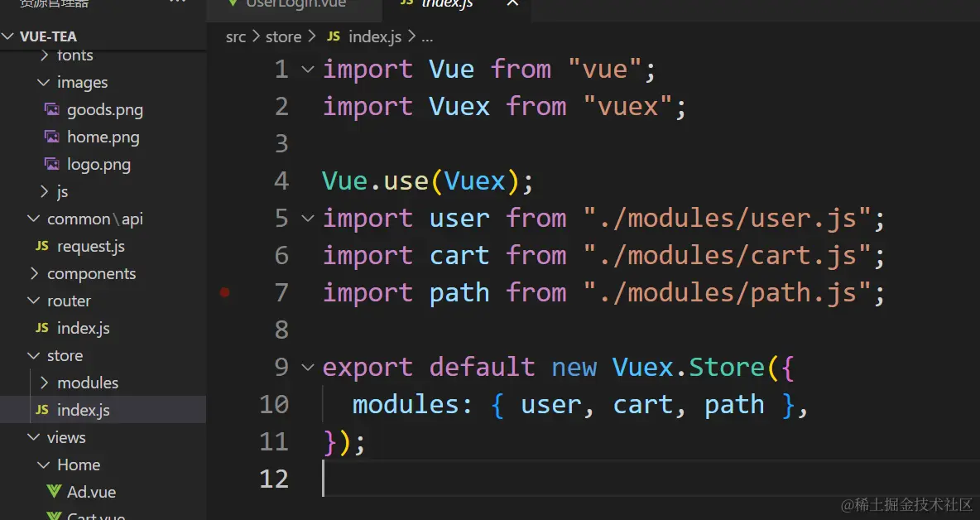This screenshot has height=520, width=980.
Task: Collapse the images folder chevron
Action: pyautogui.click(x=43, y=82)
